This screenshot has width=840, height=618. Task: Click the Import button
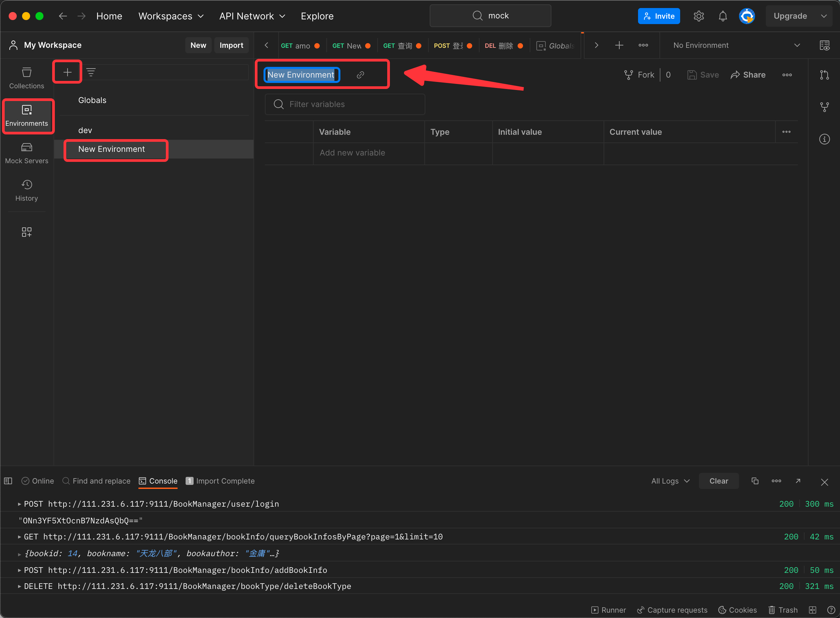click(231, 45)
